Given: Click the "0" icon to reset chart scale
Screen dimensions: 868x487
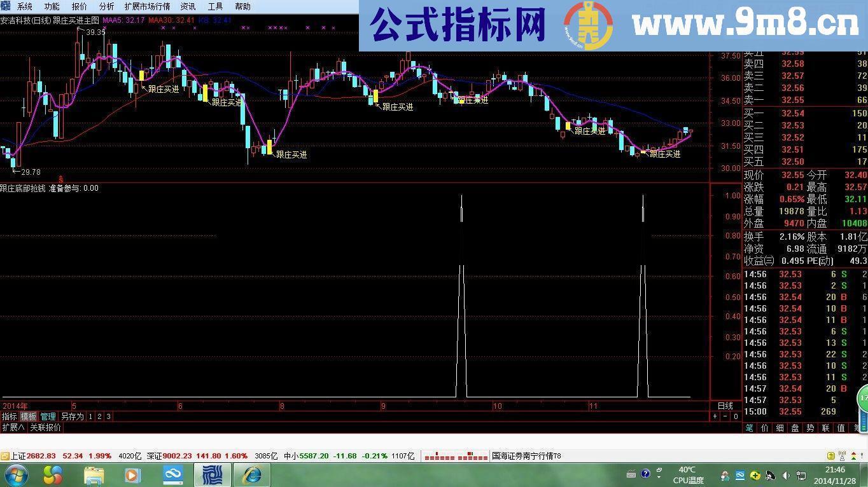Looking at the screenshot, I should point(735,415).
